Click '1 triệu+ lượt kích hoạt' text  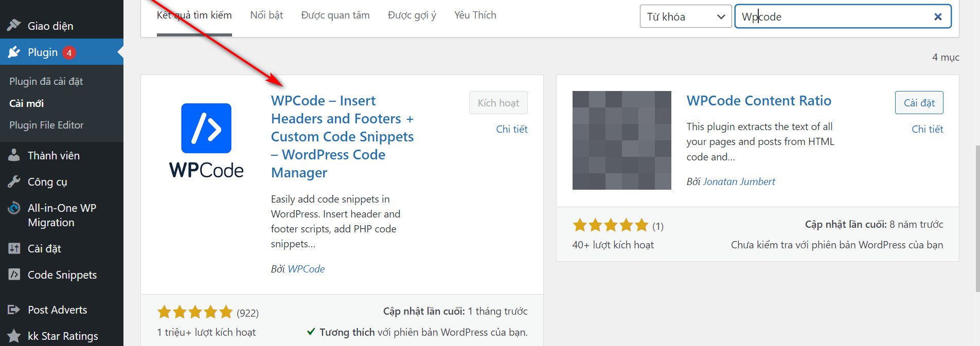coord(206,332)
